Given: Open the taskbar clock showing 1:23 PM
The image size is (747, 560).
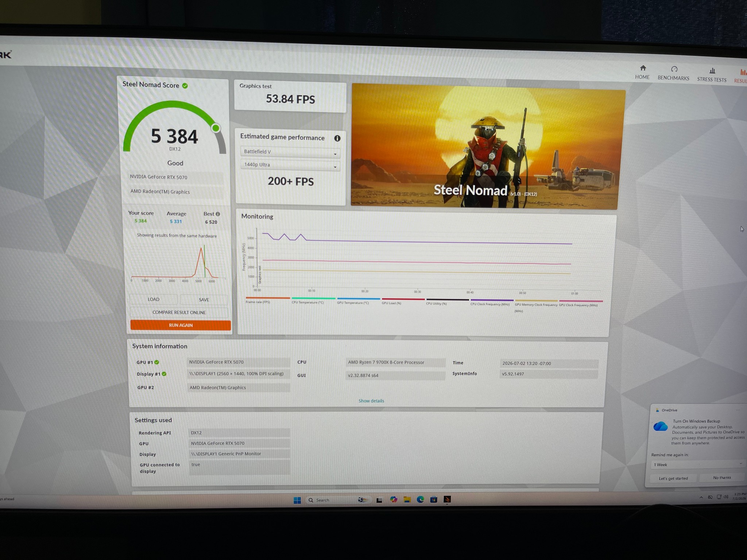Looking at the screenshot, I should [740, 496].
